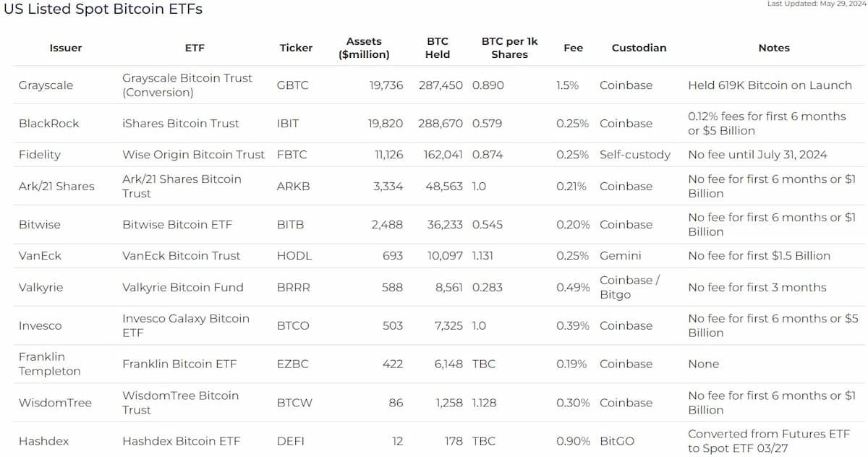The height and width of the screenshot is (457, 868).
Task: Click the Ticker column header
Action: pos(296,48)
